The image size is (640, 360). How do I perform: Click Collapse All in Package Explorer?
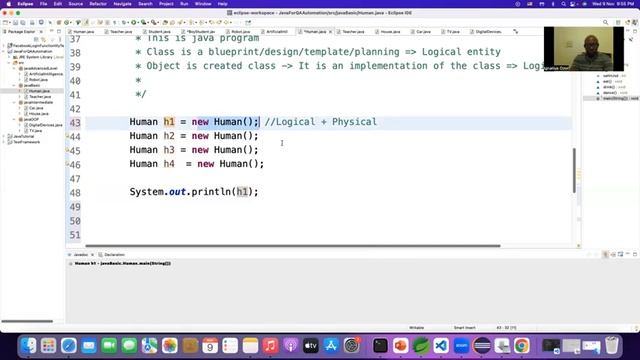(36, 39)
